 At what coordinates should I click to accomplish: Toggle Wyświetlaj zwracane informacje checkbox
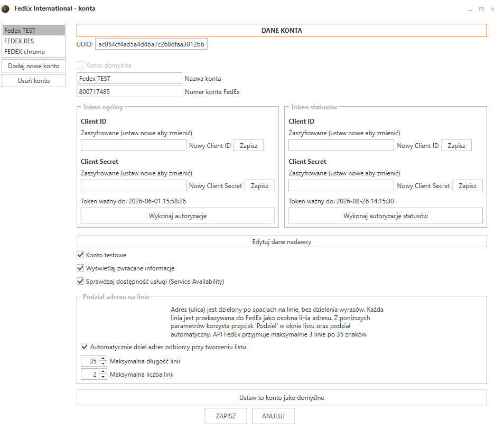80,268
